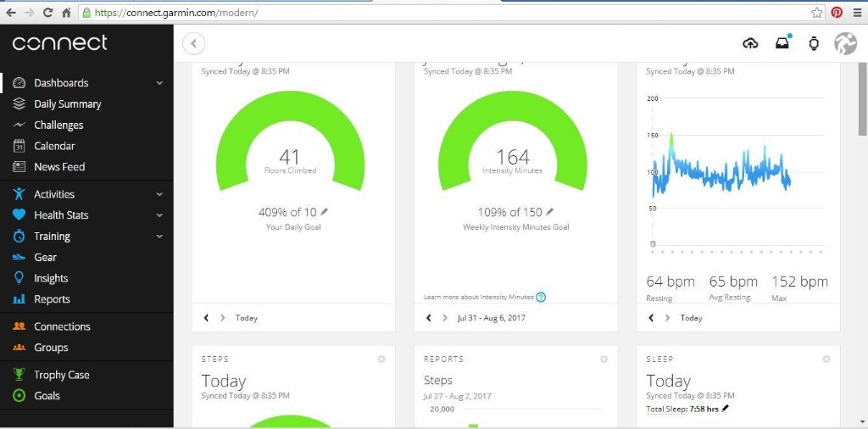
Task: Click the Calendar icon in sidebar
Action: click(19, 146)
